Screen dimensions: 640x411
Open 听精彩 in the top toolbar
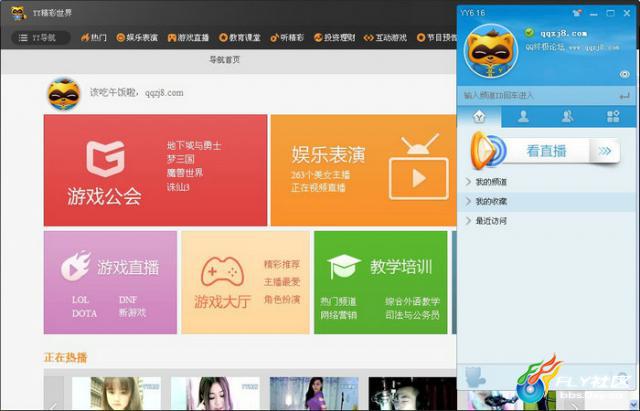click(287, 38)
